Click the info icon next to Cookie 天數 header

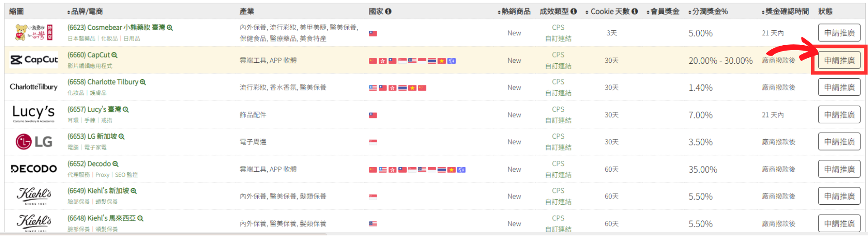[635, 11]
